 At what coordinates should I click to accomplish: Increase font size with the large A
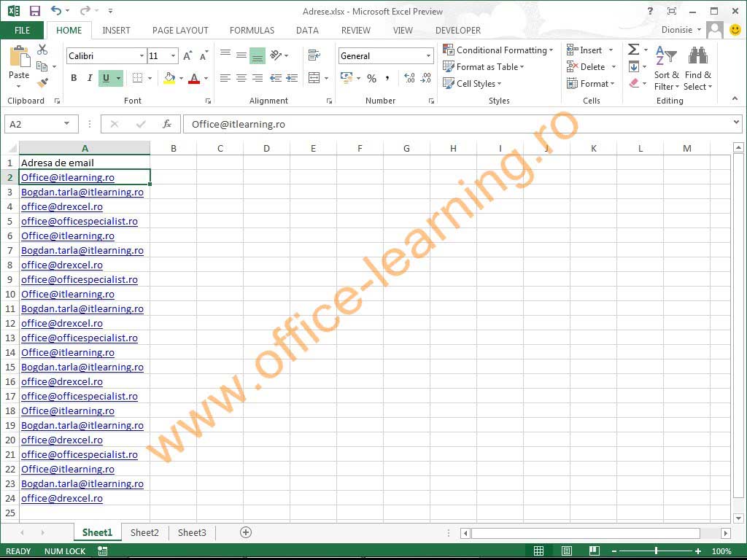tap(187, 55)
